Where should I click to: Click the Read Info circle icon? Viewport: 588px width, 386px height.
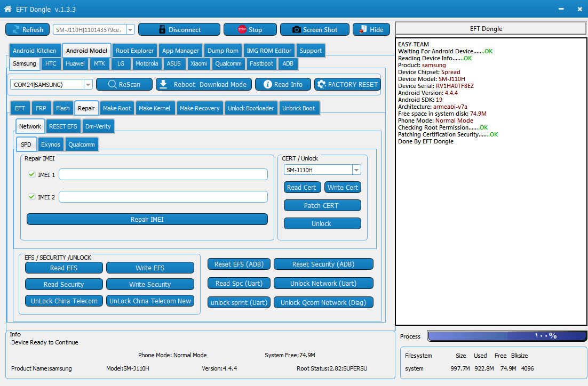pyautogui.click(x=268, y=84)
